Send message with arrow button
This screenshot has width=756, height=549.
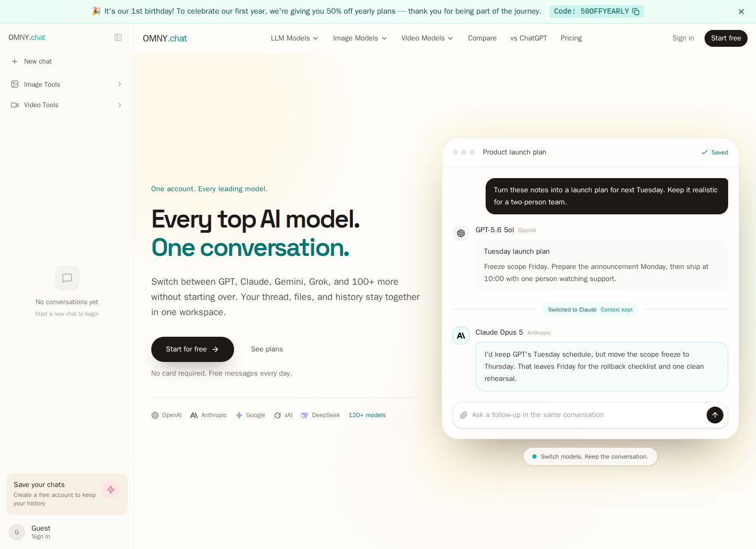pyautogui.click(x=715, y=415)
